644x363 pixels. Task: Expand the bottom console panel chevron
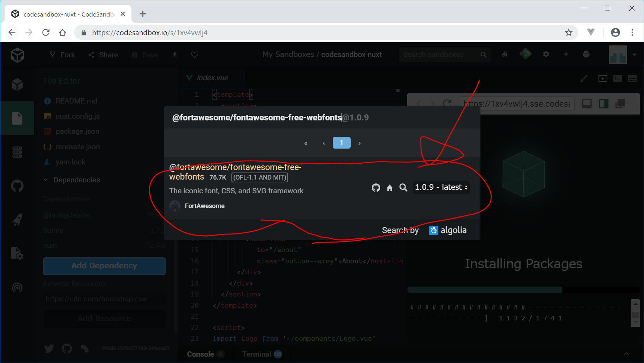tap(626, 354)
